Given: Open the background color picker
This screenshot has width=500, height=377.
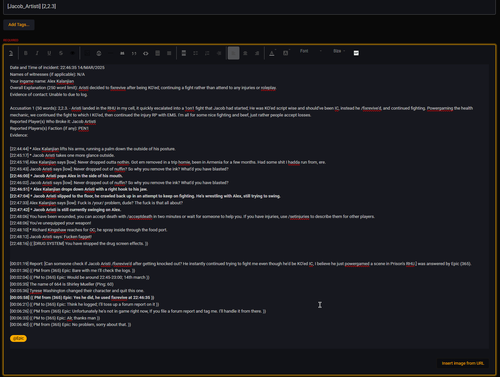Looking at the screenshot, I should click(286, 53).
